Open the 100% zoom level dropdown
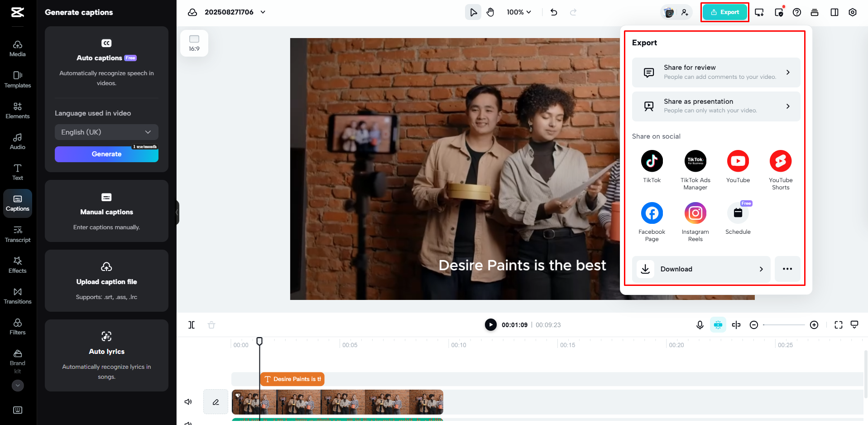The height and width of the screenshot is (425, 868). [519, 12]
